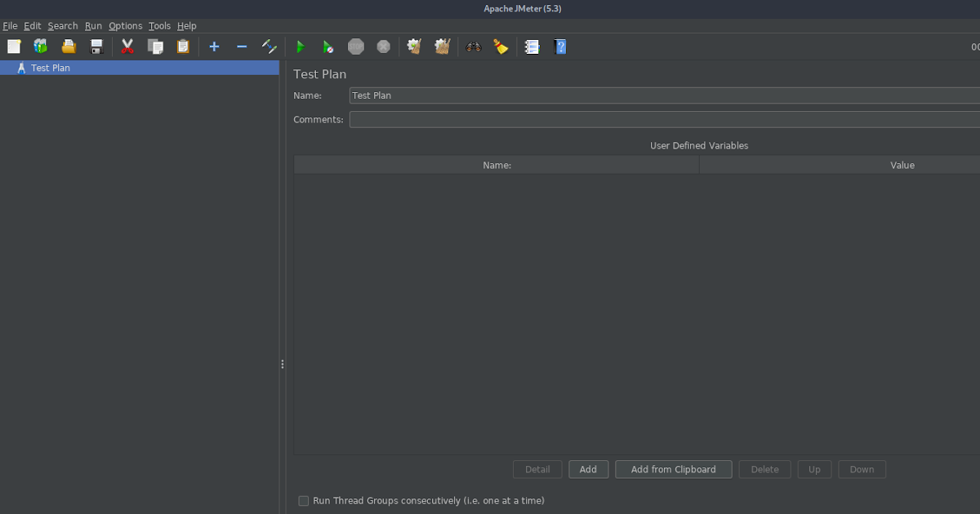Open the Templates icon in toolbar

tap(41, 47)
